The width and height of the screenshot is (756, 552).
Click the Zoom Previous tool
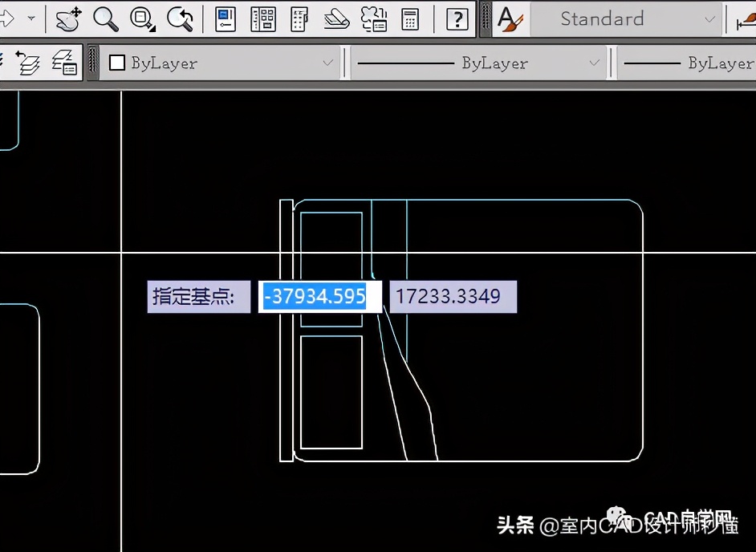pos(180,19)
